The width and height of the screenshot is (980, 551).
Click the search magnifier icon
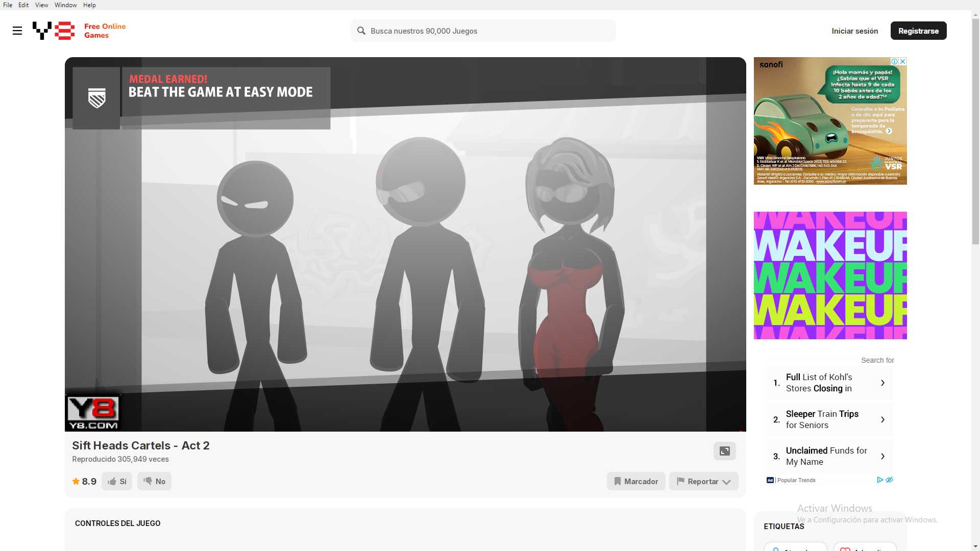pyautogui.click(x=361, y=31)
